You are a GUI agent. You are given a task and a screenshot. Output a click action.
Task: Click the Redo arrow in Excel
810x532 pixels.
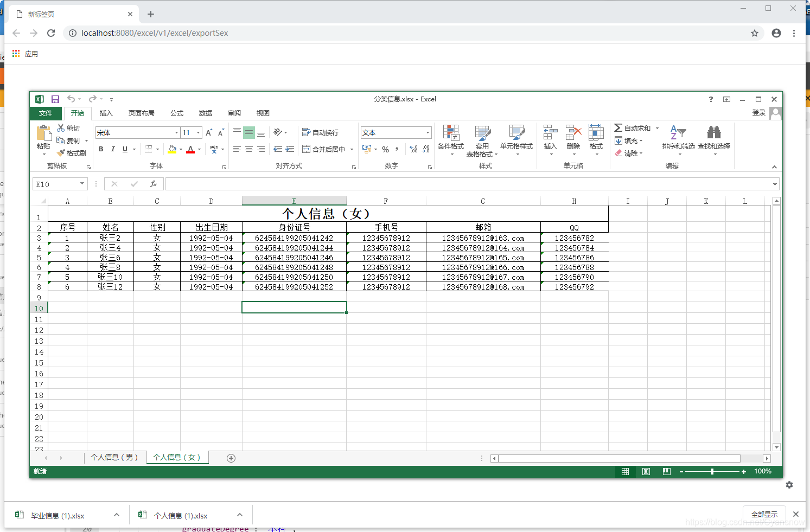(x=93, y=99)
